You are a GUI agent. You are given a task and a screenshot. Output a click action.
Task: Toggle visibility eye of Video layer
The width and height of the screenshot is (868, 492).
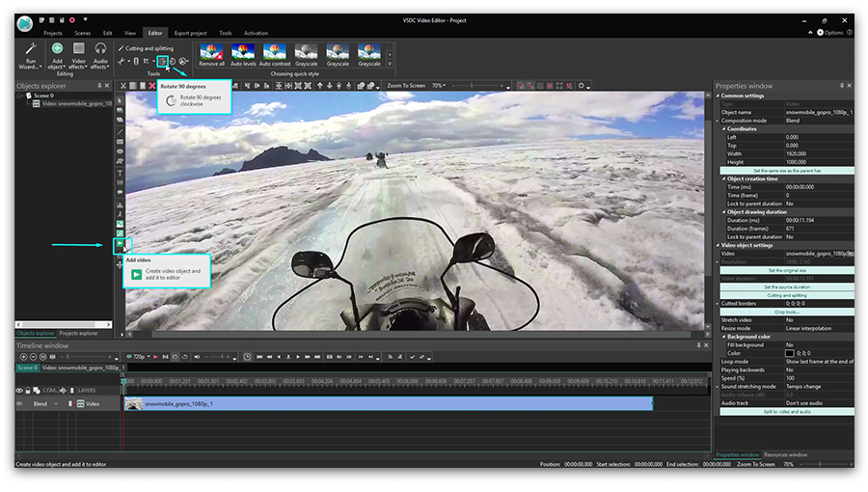[19, 404]
